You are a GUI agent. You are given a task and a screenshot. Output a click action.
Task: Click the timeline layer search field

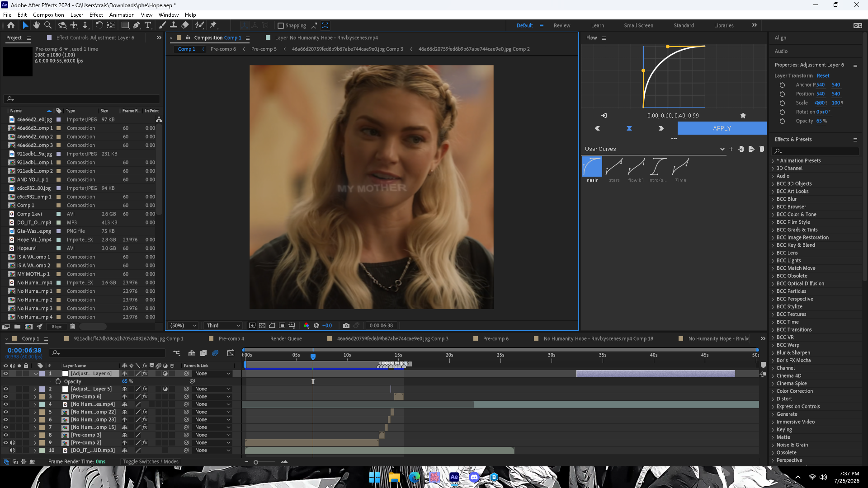pos(107,353)
